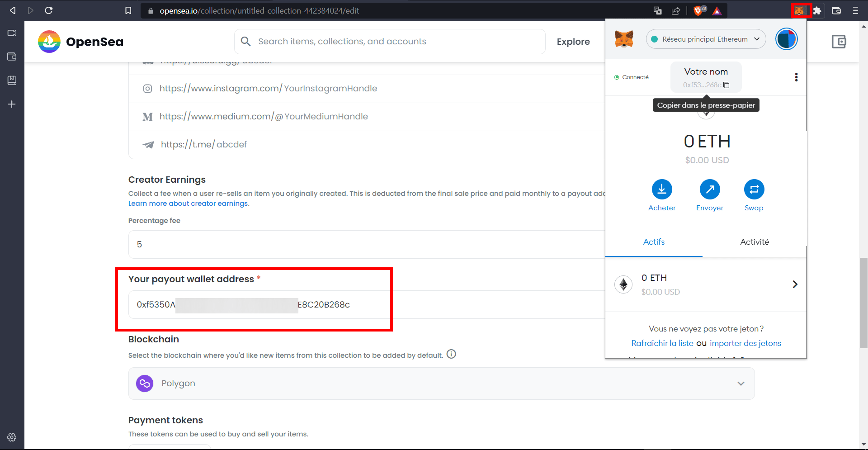
Task: Open the 0 ETH asset details chevron
Action: 795,284
